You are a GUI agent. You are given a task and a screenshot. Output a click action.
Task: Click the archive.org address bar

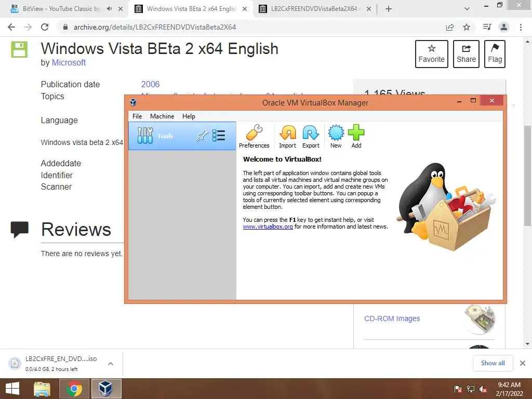tap(251, 27)
